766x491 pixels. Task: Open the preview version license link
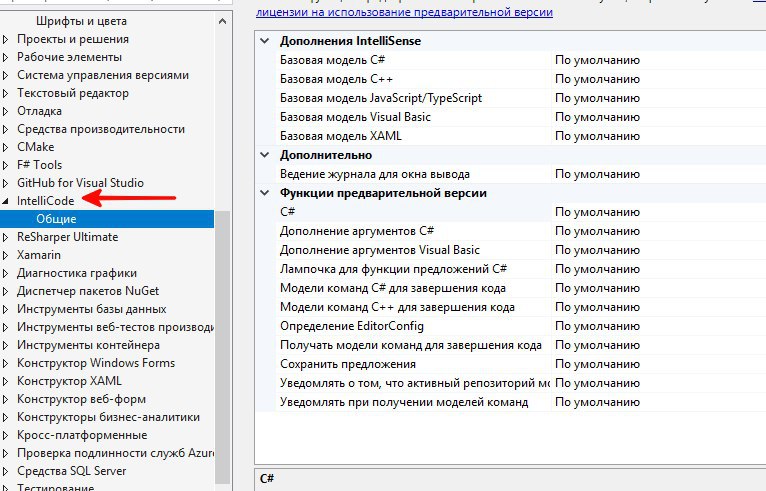pos(404,12)
